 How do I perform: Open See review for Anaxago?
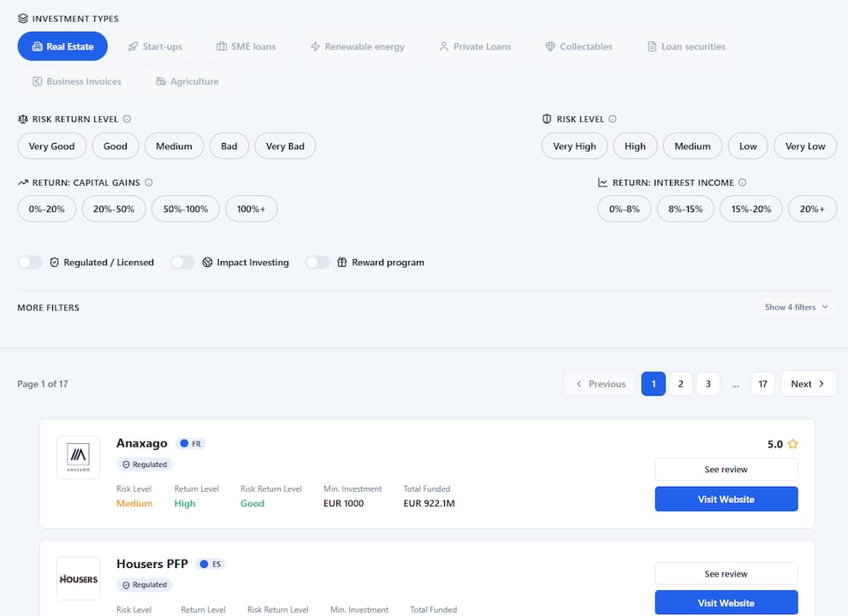tap(726, 470)
